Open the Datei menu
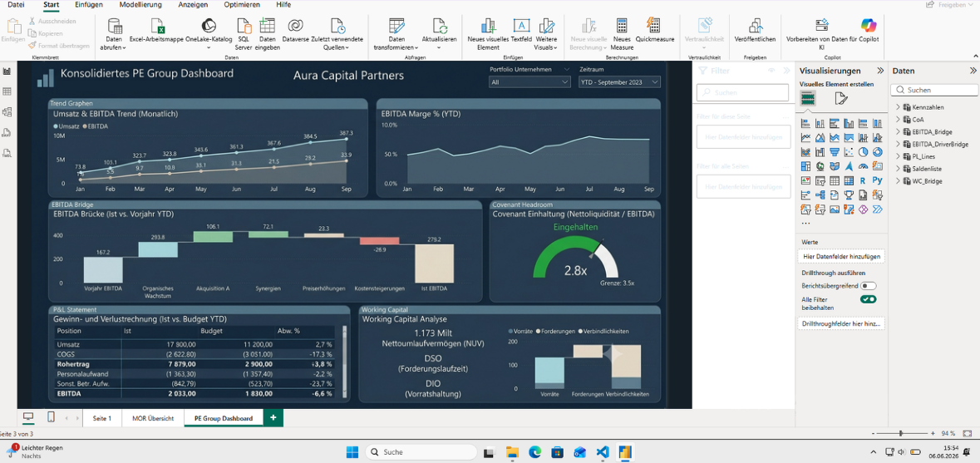 click(x=17, y=4)
